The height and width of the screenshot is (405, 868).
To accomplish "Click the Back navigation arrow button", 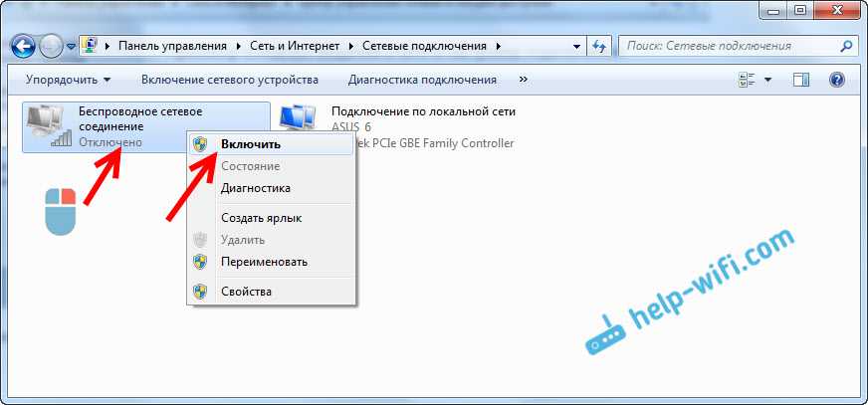I will pos(24,46).
